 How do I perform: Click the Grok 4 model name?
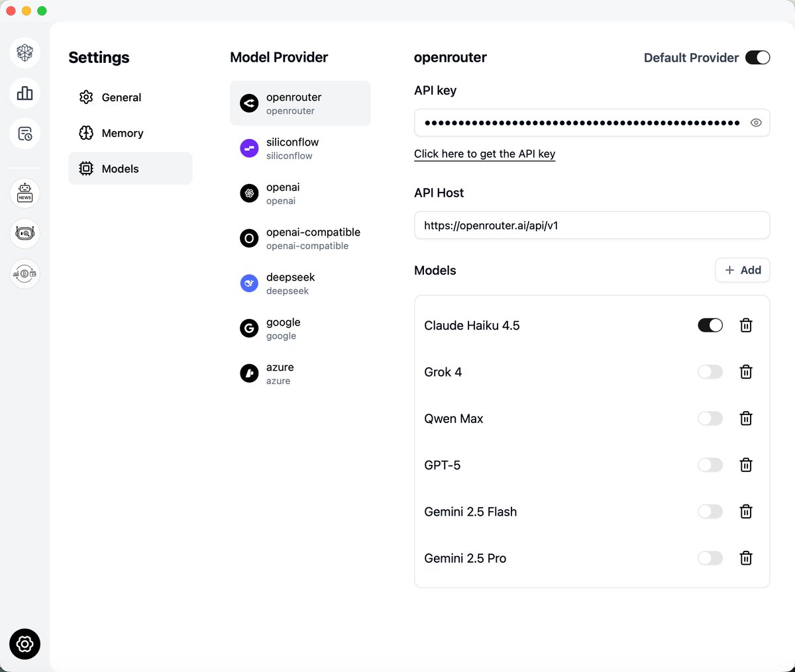443,372
